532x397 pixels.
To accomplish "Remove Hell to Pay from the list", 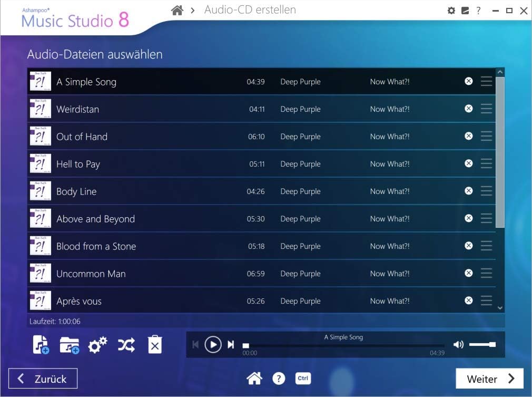I will pyautogui.click(x=468, y=163).
